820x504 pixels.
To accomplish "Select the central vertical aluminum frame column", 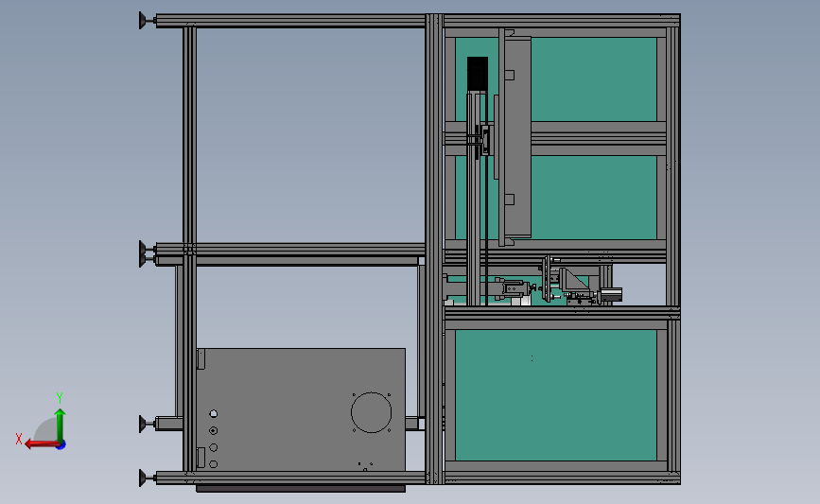I will point(434,249).
